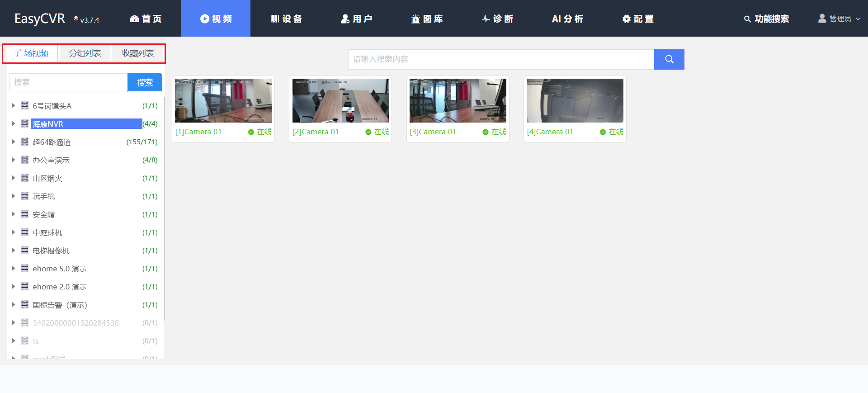Click the [1]Camera 01 video thumbnail
The height and width of the screenshot is (393, 868).
tap(223, 100)
